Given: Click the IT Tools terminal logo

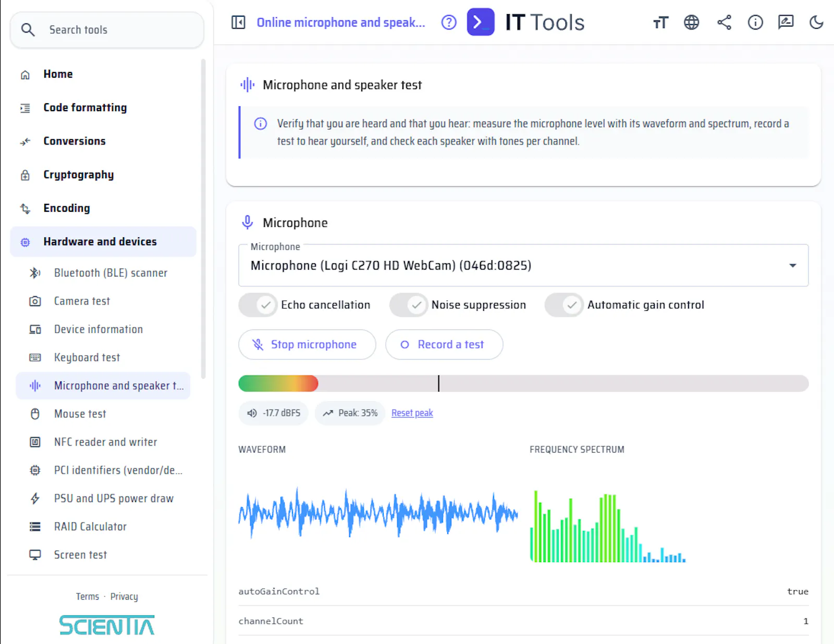Looking at the screenshot, I should 481,22.
